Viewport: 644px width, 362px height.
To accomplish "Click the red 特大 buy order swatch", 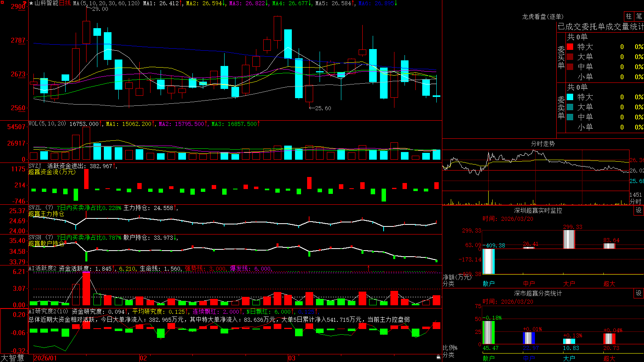I will tap(570, 47).
